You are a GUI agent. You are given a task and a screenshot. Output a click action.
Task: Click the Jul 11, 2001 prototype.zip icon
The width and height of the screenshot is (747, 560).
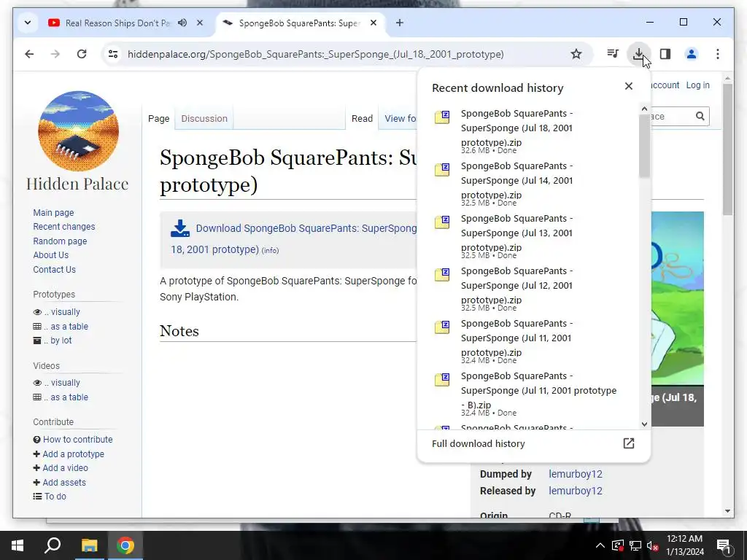442,327
